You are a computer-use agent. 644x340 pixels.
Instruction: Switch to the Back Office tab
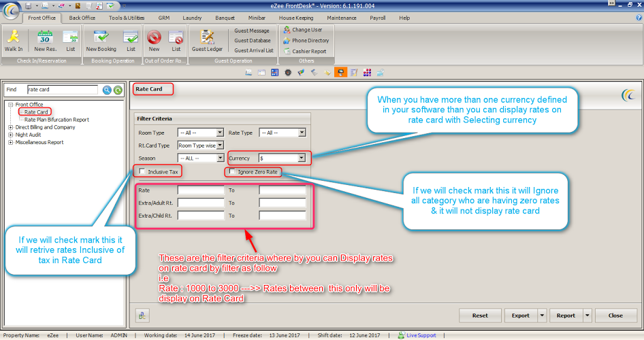tap(82, 18)
